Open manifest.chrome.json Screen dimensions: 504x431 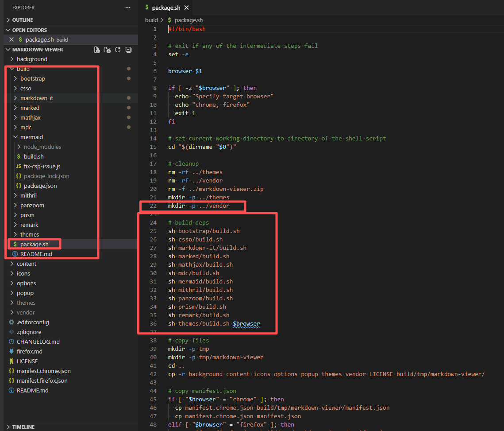pos(71,371)
